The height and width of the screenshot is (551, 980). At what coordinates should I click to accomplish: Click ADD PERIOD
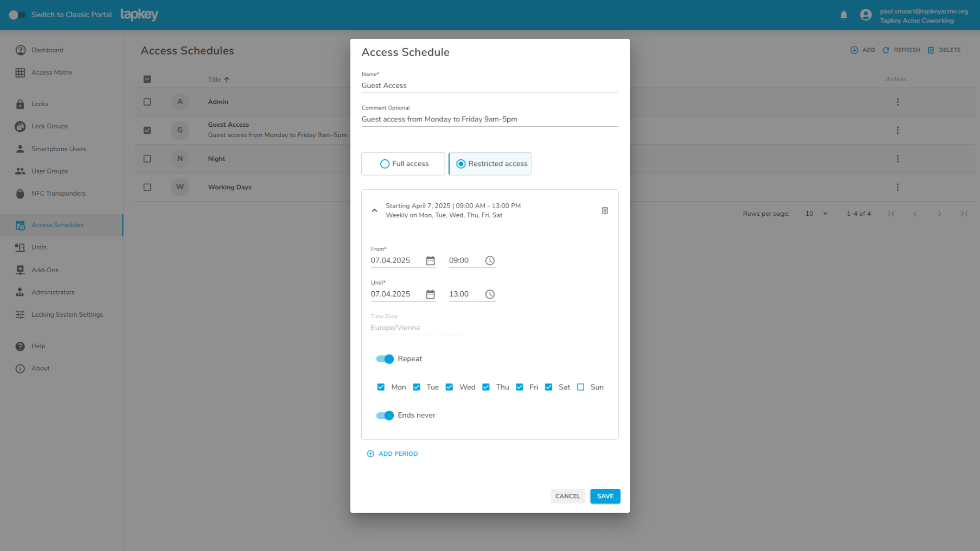(x=392, y=454)
